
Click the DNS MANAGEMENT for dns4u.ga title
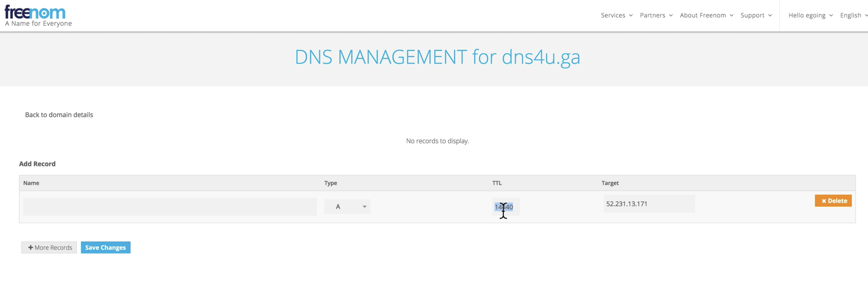[x=437, y=57]
